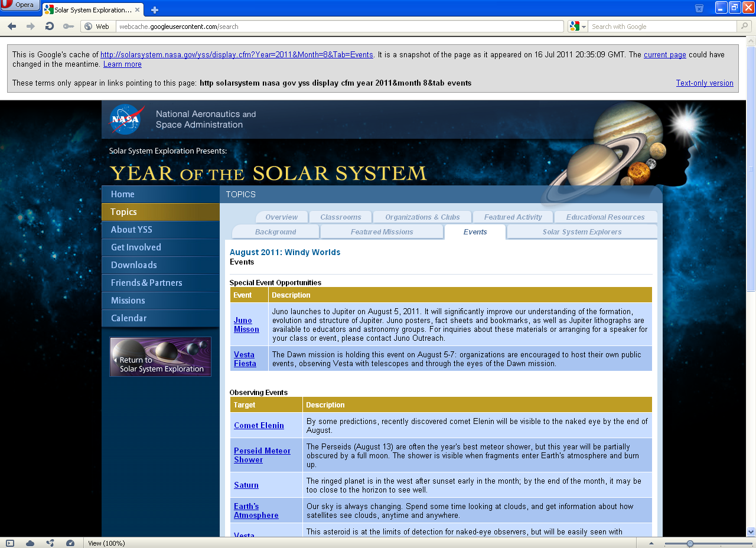Go to Home in the sidebar
Image resolution: width=756 pixels, height=548 pixels.
[161, 194]
